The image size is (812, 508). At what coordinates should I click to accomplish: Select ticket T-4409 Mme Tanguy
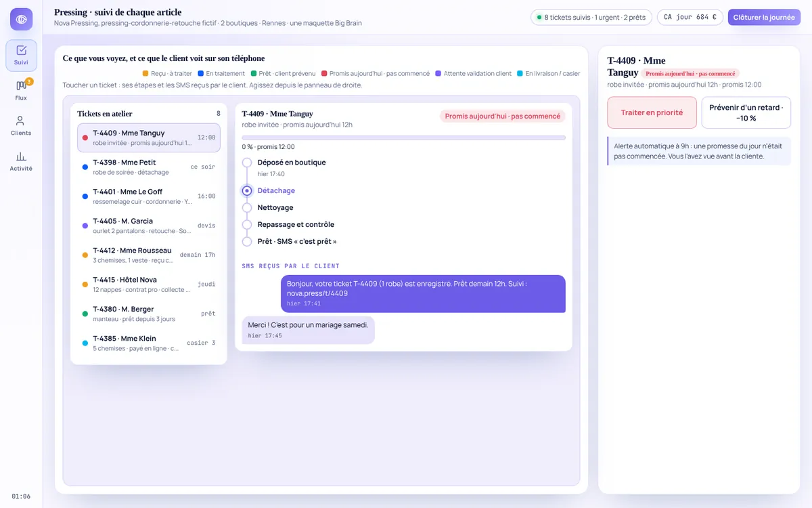tap(148, 137)
